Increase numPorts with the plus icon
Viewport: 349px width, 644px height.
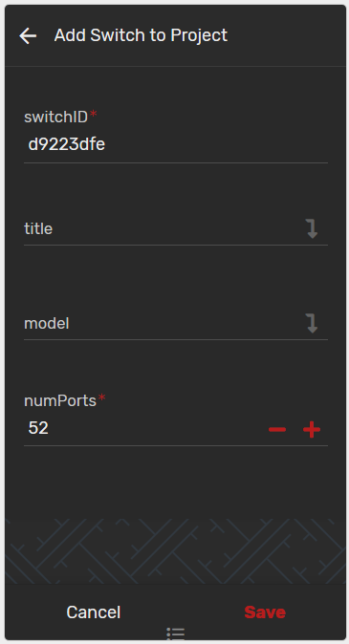tap(312, 430)
